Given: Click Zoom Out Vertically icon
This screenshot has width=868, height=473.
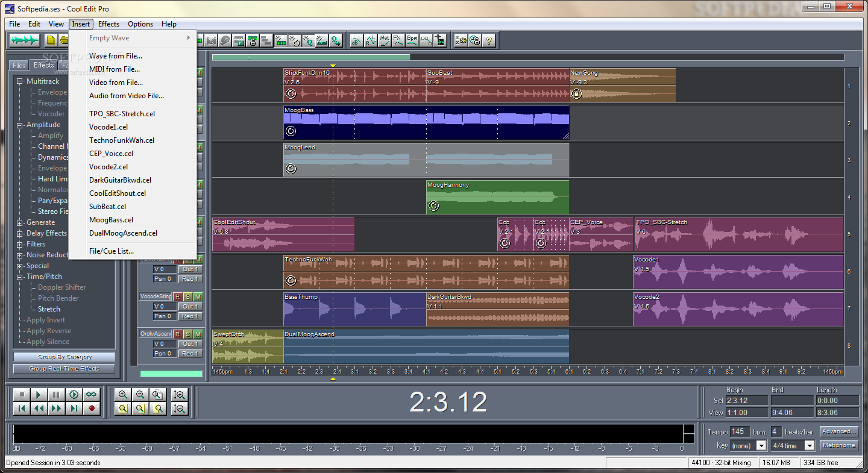Looking at the screenshot, I should (179, 409).
